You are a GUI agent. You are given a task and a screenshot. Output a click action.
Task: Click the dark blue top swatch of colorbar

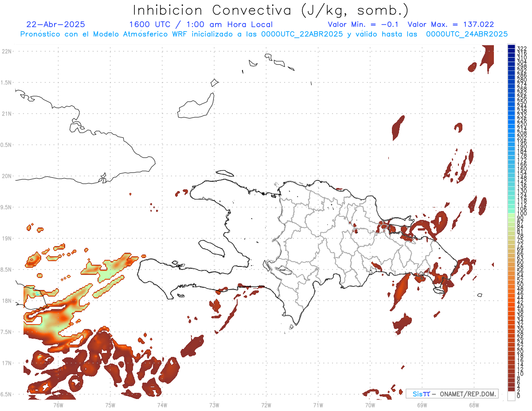point(511,47)
